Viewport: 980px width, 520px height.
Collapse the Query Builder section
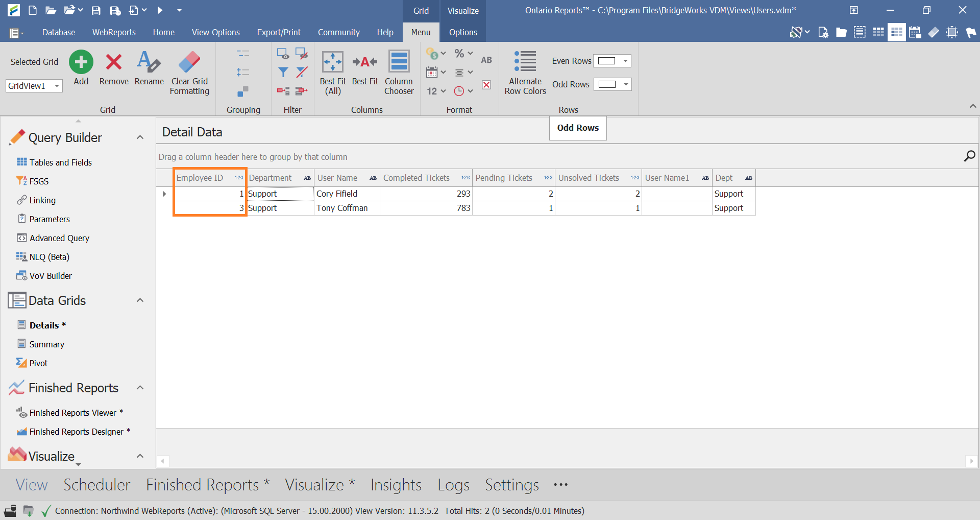click(x=140, y=137)
